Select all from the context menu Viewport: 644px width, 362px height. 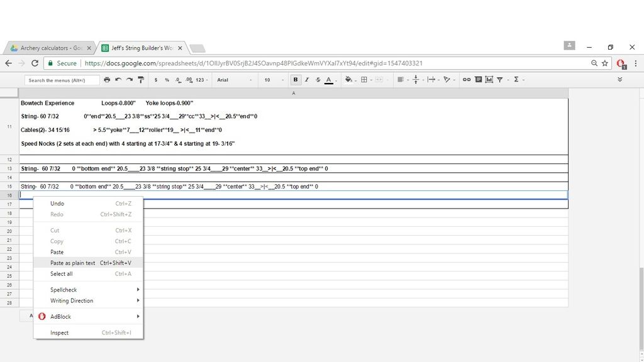click(62, 274)
